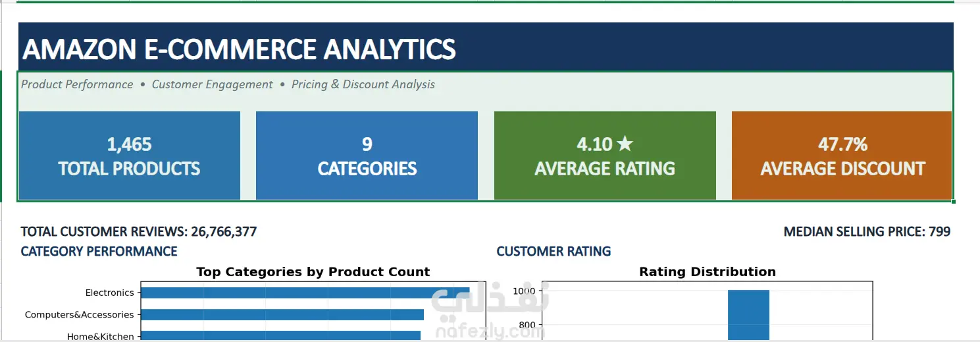Viewport: 980px width, 342px height.
Task: Click the CUSTOMER RATING heading
Action: click(554, 251)
